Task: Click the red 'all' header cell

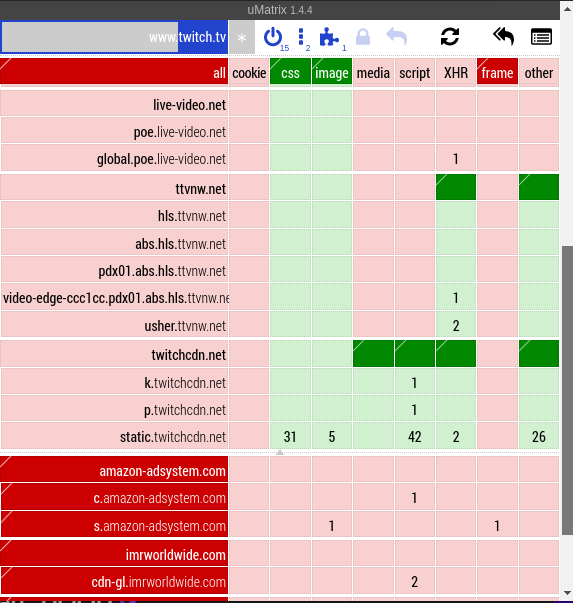Action: coord(114,72)
